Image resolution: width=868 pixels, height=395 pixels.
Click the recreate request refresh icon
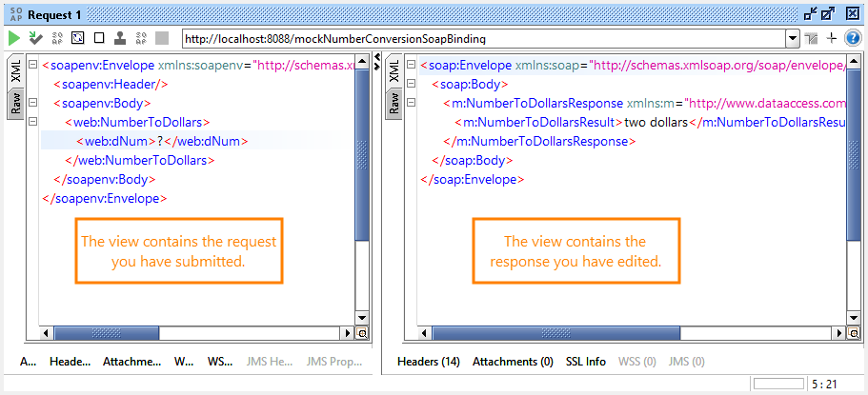[78, 38]
